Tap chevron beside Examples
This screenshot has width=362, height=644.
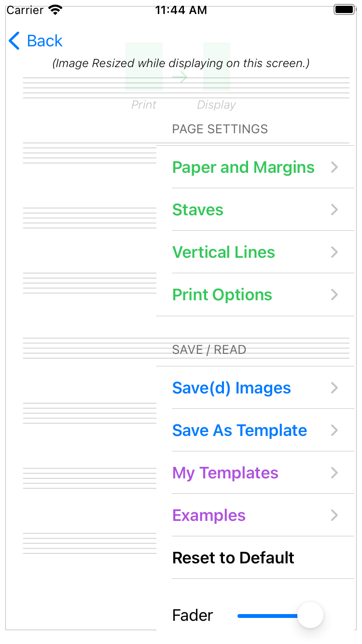pyautogui.click(x=334, y=516)
